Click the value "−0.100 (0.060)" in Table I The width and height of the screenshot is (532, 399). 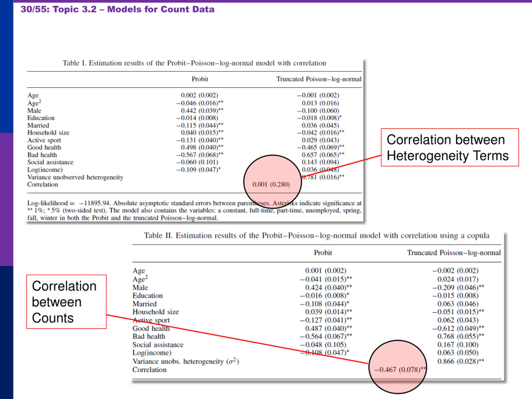[318, 111]
